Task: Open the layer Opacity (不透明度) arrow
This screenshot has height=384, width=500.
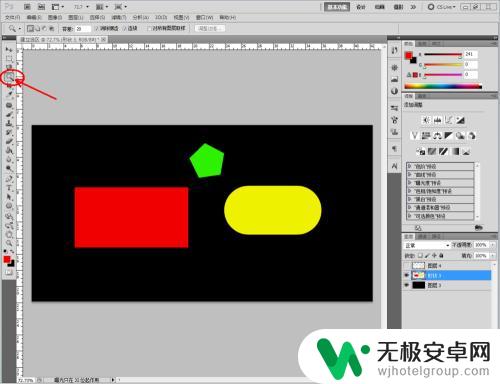Action: pyautogui.click(x=493, y=245)
